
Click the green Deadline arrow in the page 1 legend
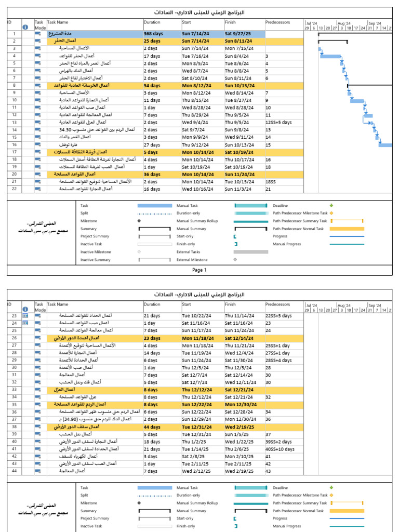(331, 205)
